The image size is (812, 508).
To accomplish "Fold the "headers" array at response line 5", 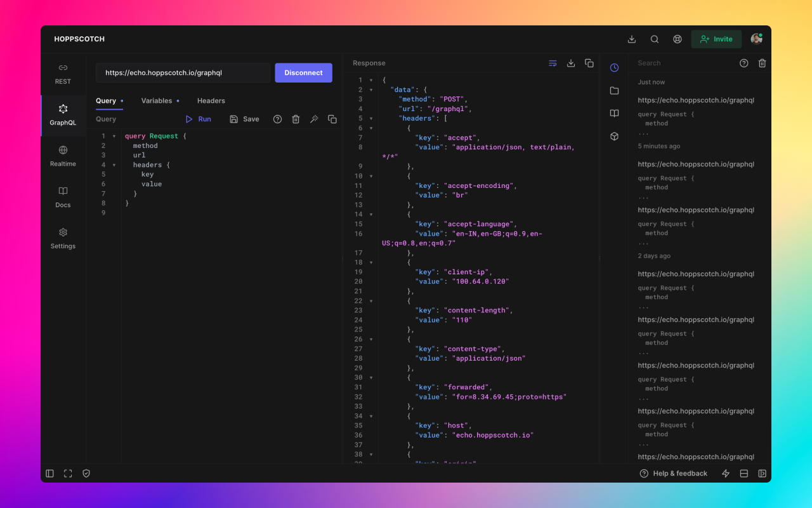I will pos(371,119).
